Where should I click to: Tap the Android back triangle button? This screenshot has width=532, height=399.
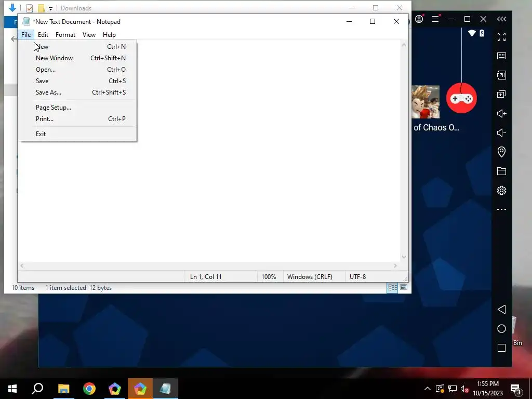point(501,310)
